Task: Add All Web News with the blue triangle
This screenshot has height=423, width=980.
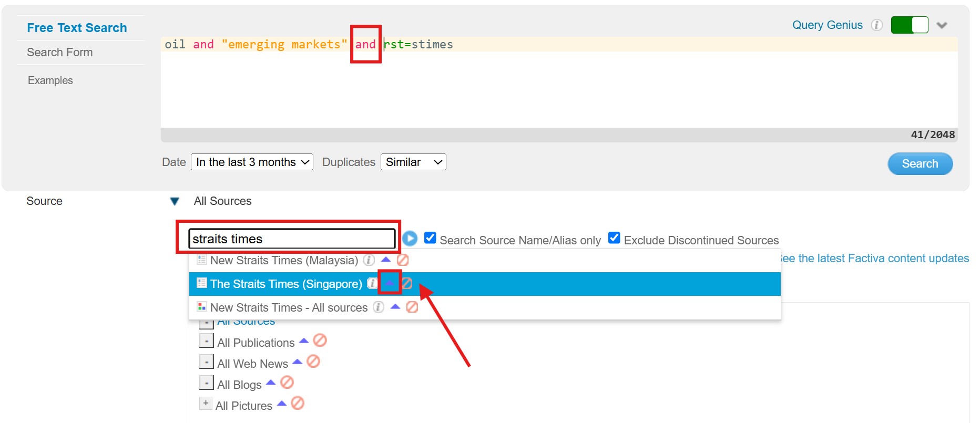Action: pyautogui.click(x=298, y=362)
